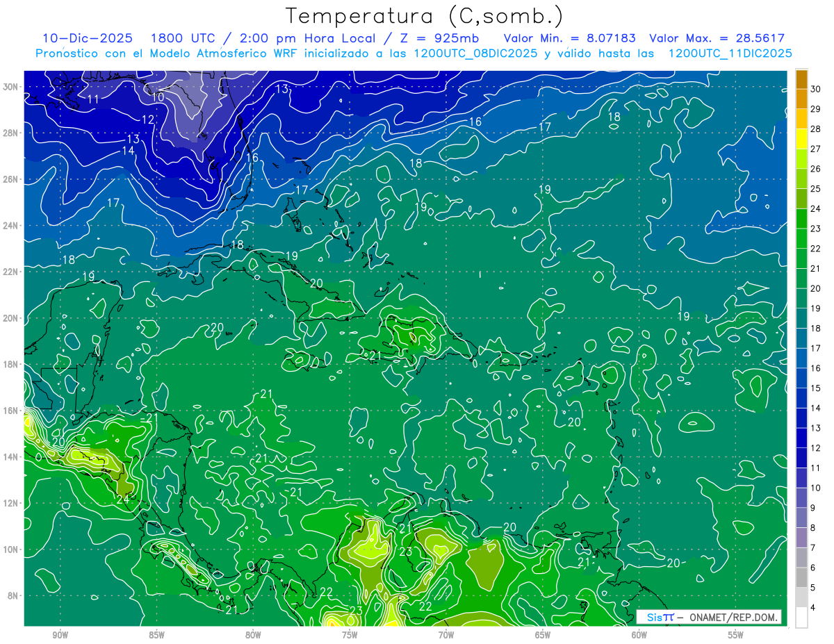Image resolution: width=834 pixels, height=644 pixels.
Task: Click the "24N" latitude label
Action: (12, 226)
